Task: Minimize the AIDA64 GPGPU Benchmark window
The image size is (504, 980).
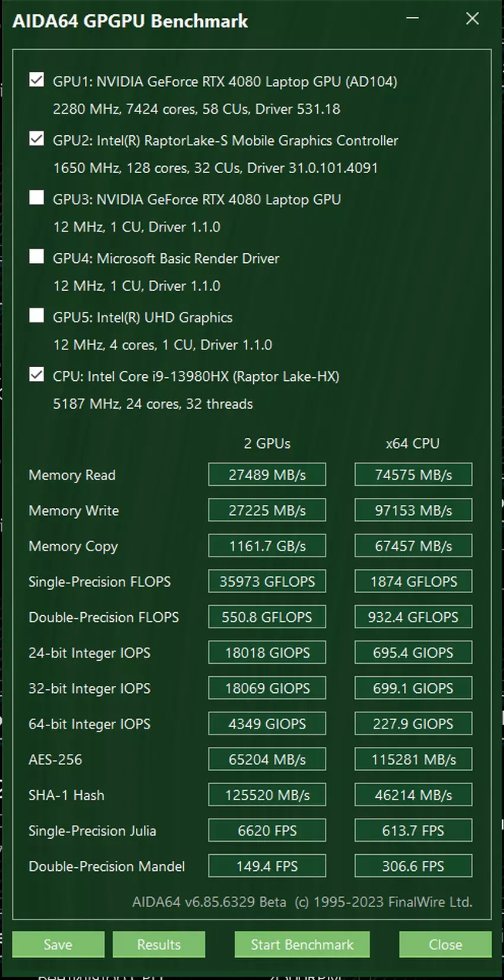Action: click(x=413, y=18)
